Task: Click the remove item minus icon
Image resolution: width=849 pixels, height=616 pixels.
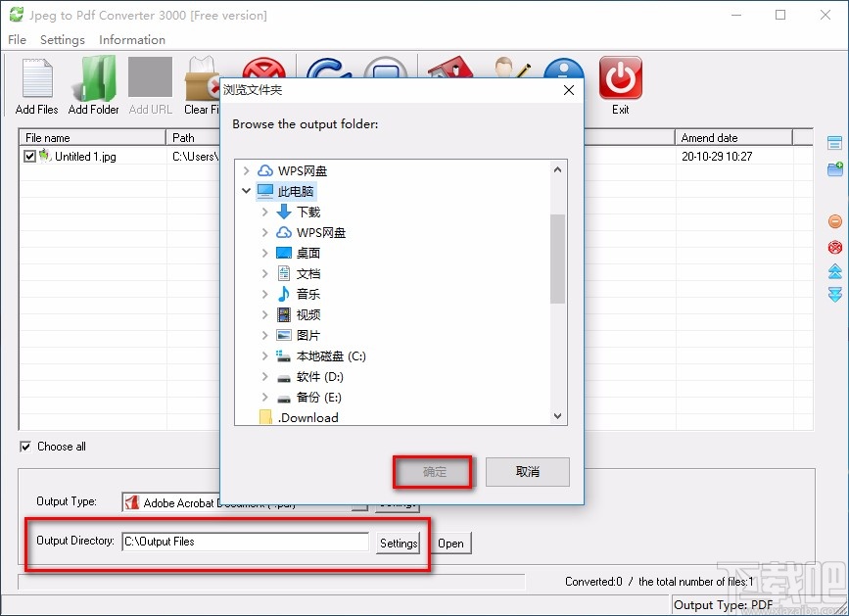Action: (837, 220)
